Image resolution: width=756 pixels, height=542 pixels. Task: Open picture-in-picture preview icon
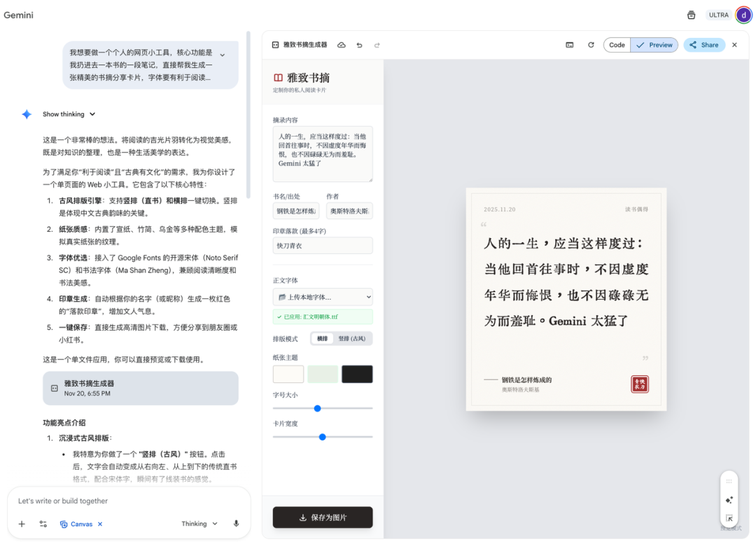[571, 44]
